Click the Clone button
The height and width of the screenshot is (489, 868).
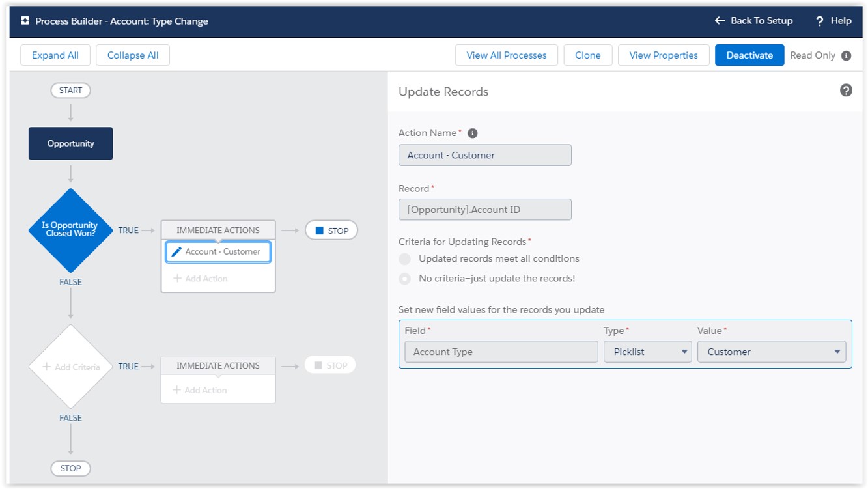587,55
